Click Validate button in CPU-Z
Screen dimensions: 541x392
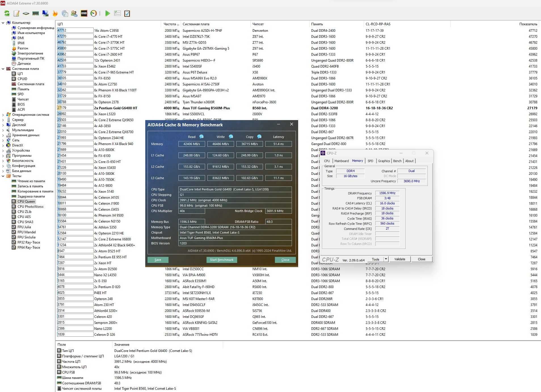[399, 259]
